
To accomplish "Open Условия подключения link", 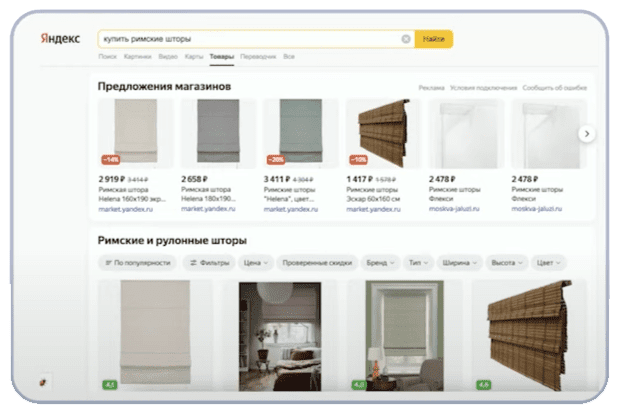I will pyautogui.click(x=483, y=88).
